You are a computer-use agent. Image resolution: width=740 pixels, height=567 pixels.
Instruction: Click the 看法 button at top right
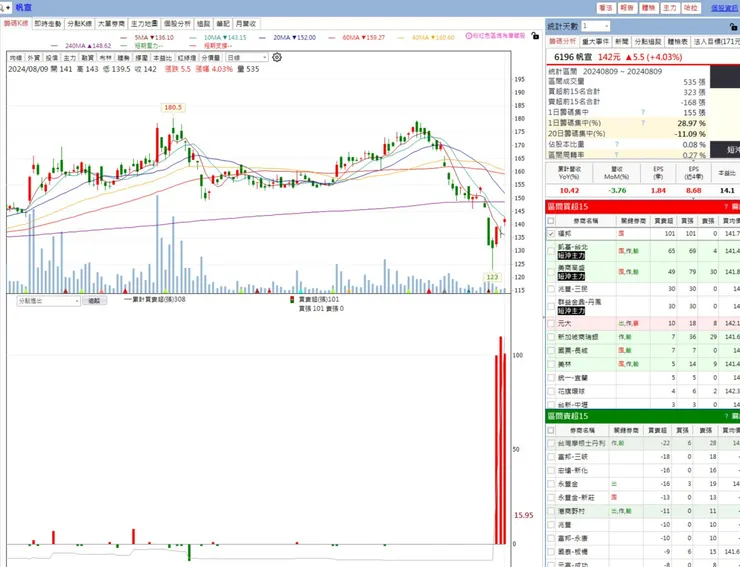[605, 8]
